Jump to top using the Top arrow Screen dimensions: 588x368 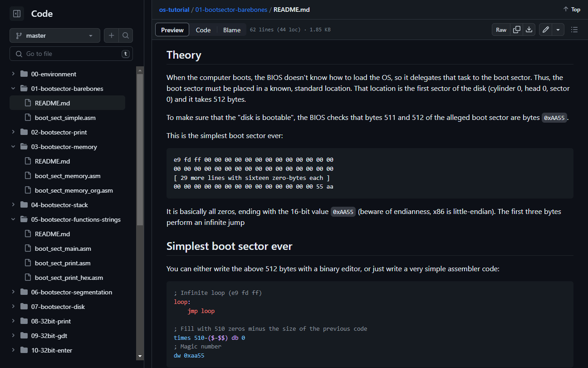[x=571, y=9]
